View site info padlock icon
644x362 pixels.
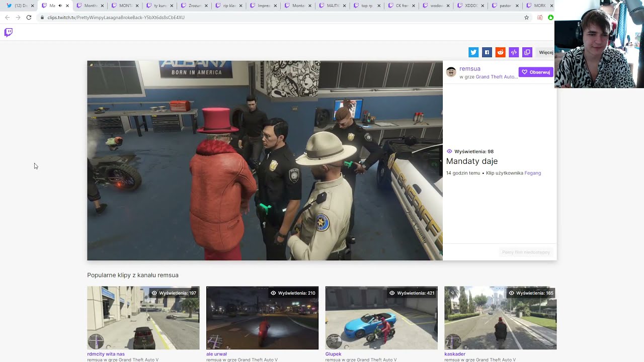click(42, 17)
